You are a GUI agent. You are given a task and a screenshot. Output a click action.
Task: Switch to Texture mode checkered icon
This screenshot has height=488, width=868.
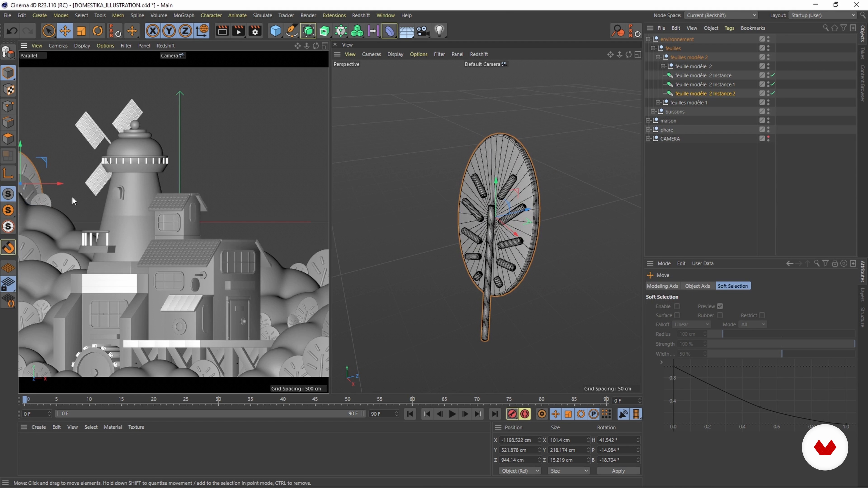click(8, 90)
